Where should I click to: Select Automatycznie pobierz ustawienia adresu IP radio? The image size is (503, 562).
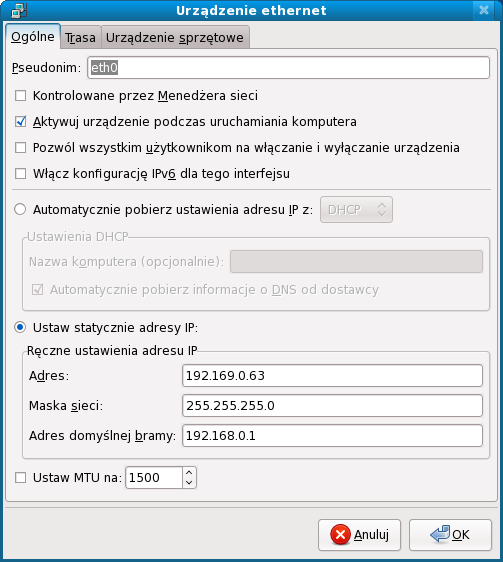pyautogui.click(x=20, y=209)
